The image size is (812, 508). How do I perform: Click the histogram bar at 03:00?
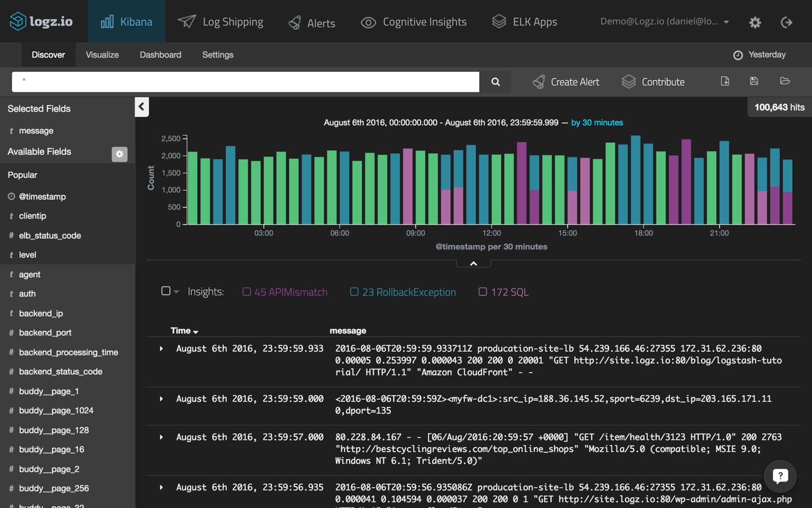[268, 191]
